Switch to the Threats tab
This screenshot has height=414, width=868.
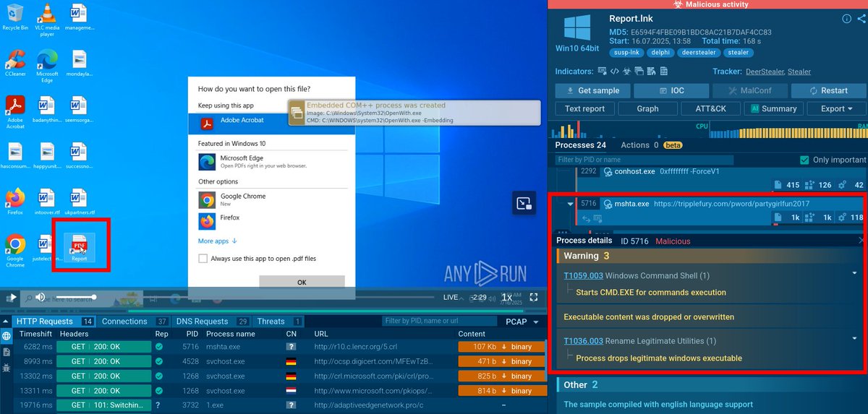pyautogui.click(x=278, y=322)
